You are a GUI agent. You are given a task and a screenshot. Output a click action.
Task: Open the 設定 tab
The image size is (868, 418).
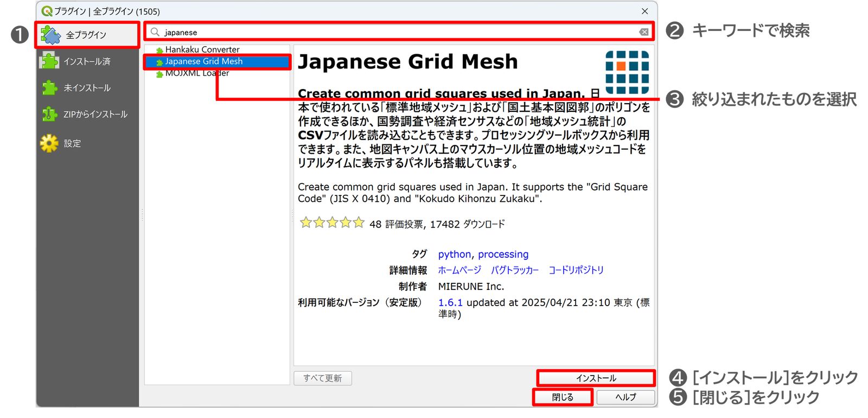coord(88,143)
